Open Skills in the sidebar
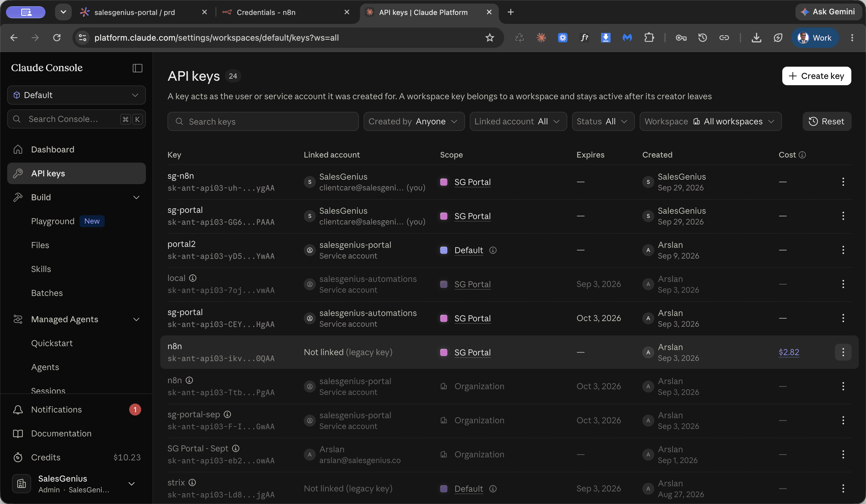This screenshot has width=866, height=504. click(x=41, y=269)
